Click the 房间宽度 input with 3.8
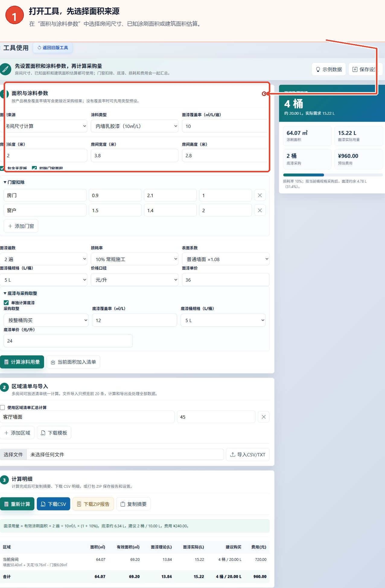Viewport: 385px width, 588px height. pyautogui.click(x=135, y=156)
